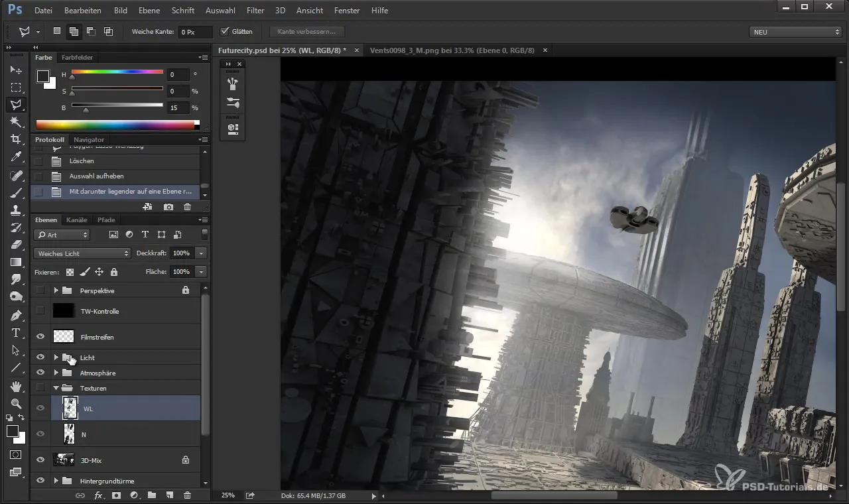The width and height of the screenshot is (849, 504).
Task: Select the Brush tool
Action: 16,193
